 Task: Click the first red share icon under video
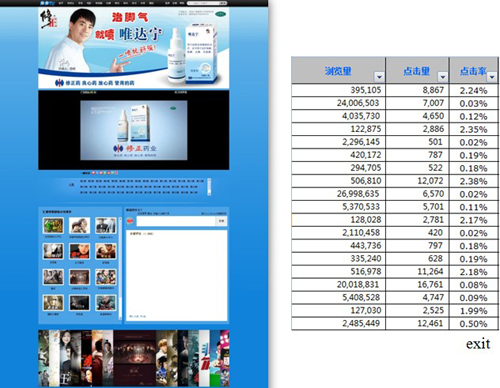pyautogui.click(x=93, y=173)
